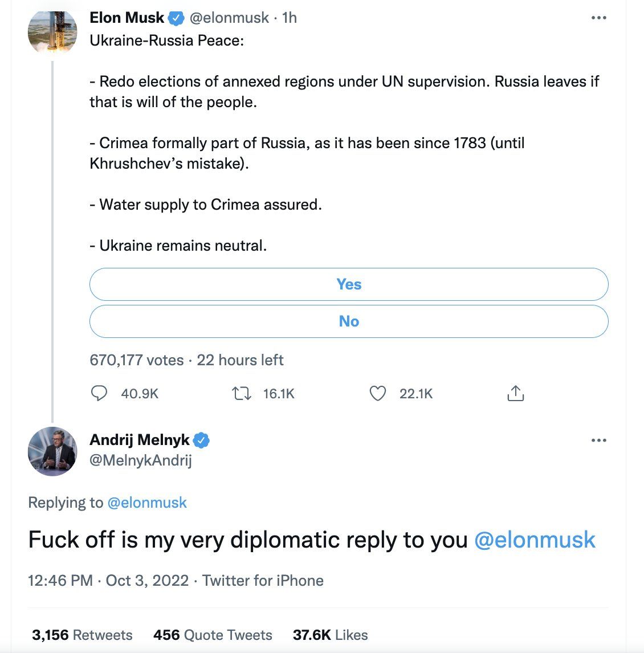Viewport: 644px width, 653px height.
Task: Vote No in the poll
Action: [x=349, y=321]
